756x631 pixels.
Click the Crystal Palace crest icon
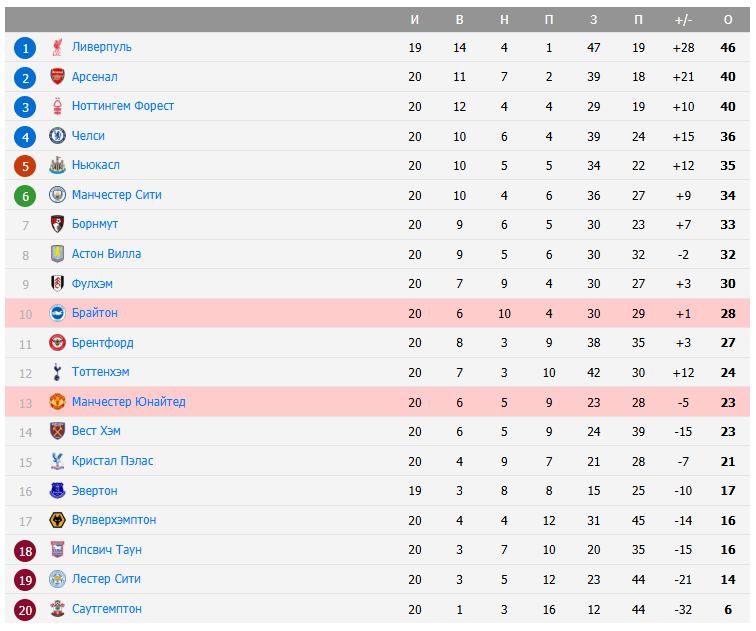(x=57, y=461)
